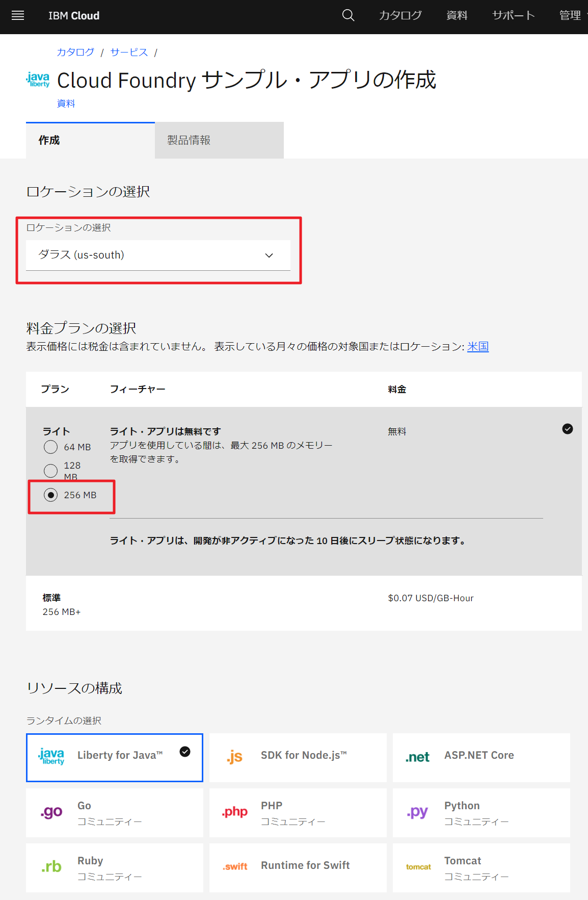
Task: Select the PHP community runtime tile
Action: [x=298, y=812]
